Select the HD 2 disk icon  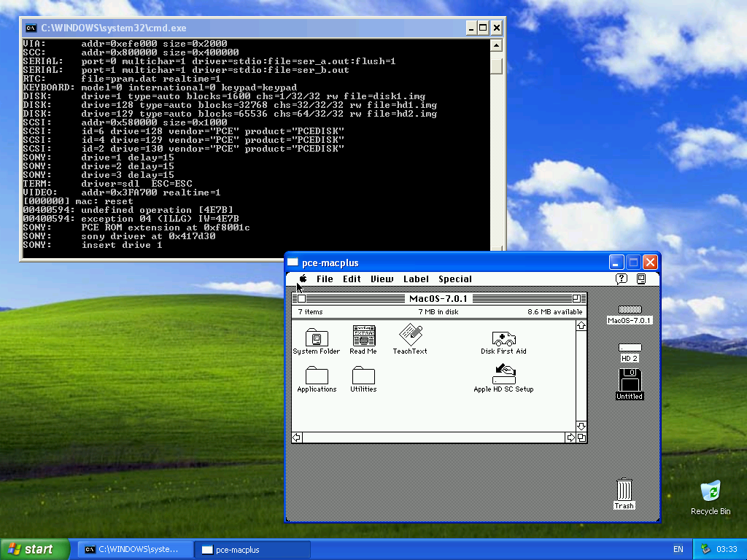point(630,348)
